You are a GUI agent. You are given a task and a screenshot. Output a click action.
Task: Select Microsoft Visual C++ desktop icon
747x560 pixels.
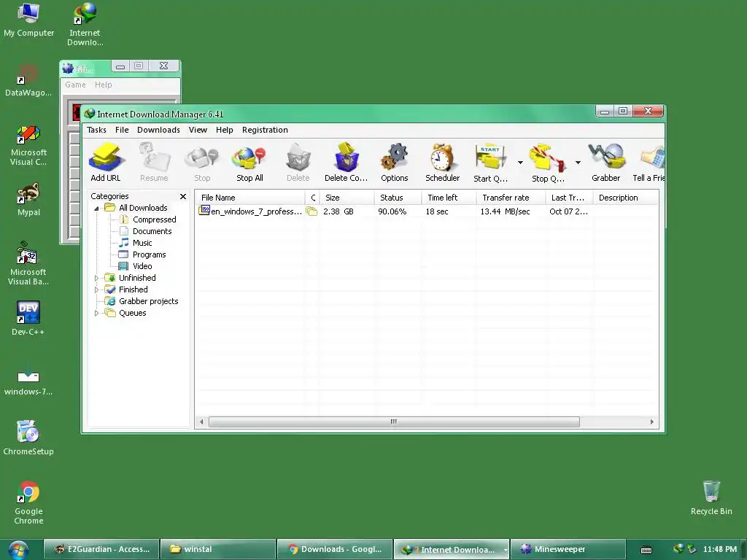28,145
